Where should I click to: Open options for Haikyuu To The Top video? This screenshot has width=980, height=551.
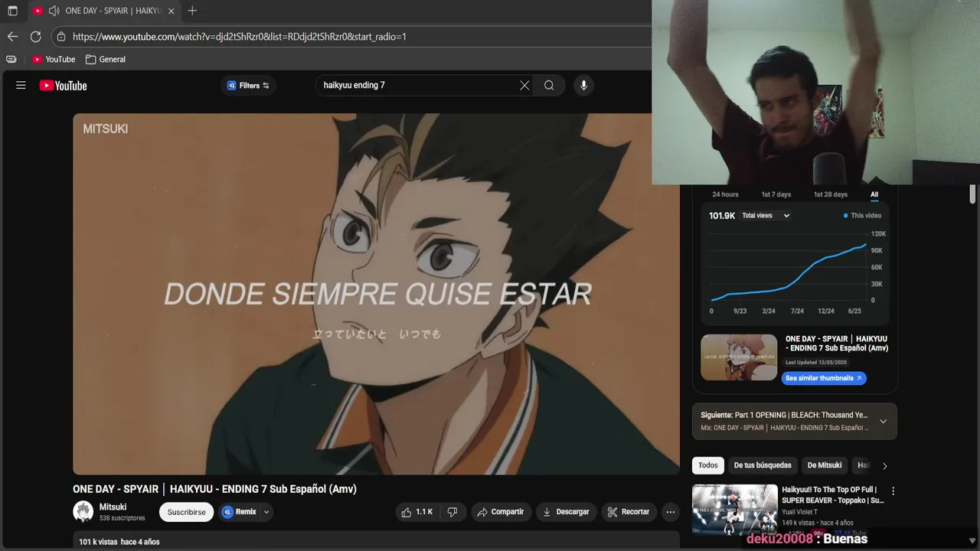pos(893,491)
